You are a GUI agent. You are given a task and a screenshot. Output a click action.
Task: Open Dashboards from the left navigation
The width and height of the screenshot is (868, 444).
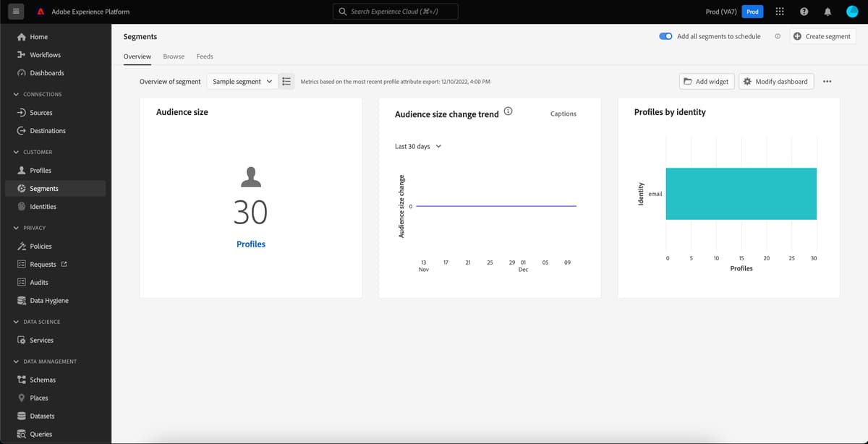click(47, 72)
